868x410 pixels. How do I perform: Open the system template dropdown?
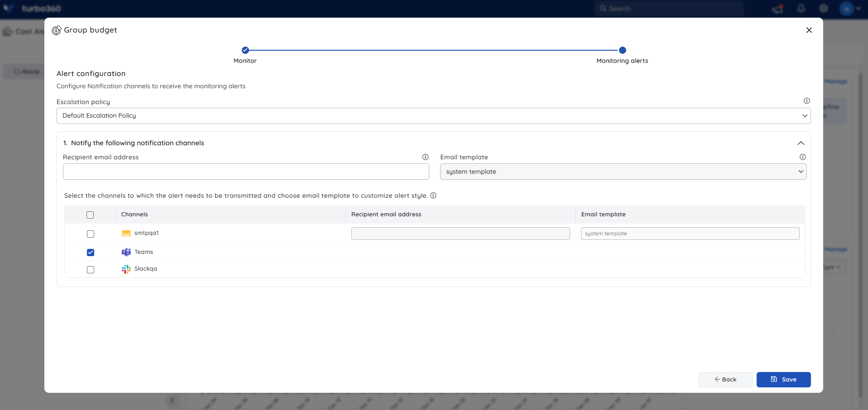tap(623, 172)
